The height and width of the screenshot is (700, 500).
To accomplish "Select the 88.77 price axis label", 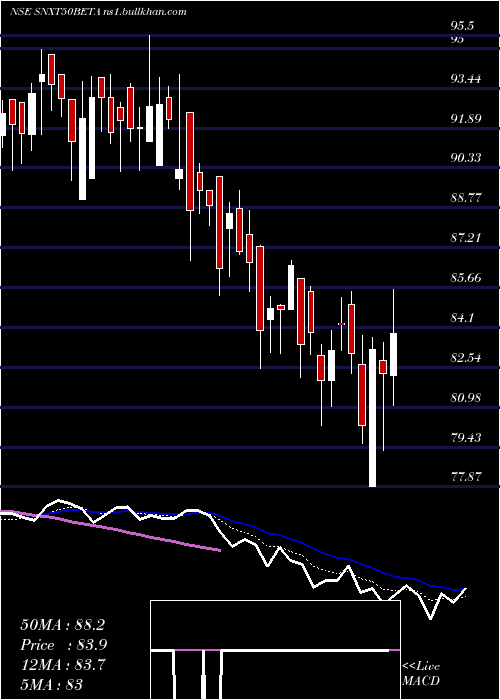I will (466, 198).
